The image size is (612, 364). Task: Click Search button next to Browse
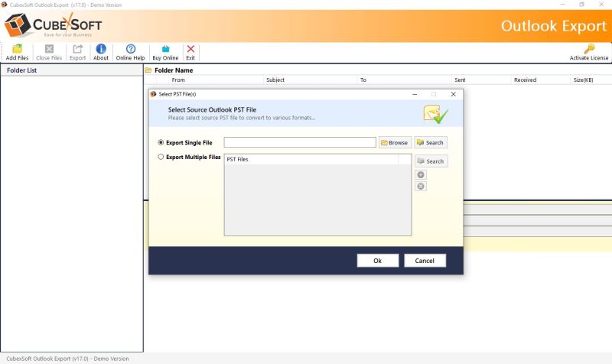(x=430, y=142)
